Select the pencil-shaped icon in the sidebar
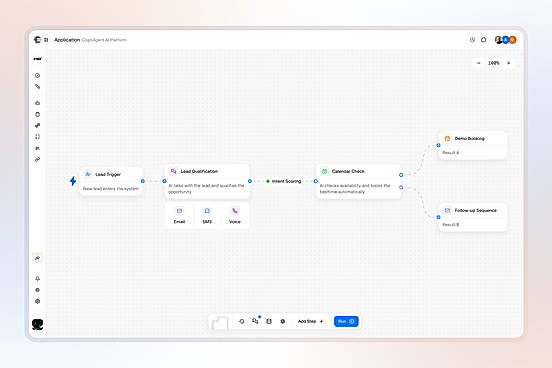552x368 pixels. [37, 87]
